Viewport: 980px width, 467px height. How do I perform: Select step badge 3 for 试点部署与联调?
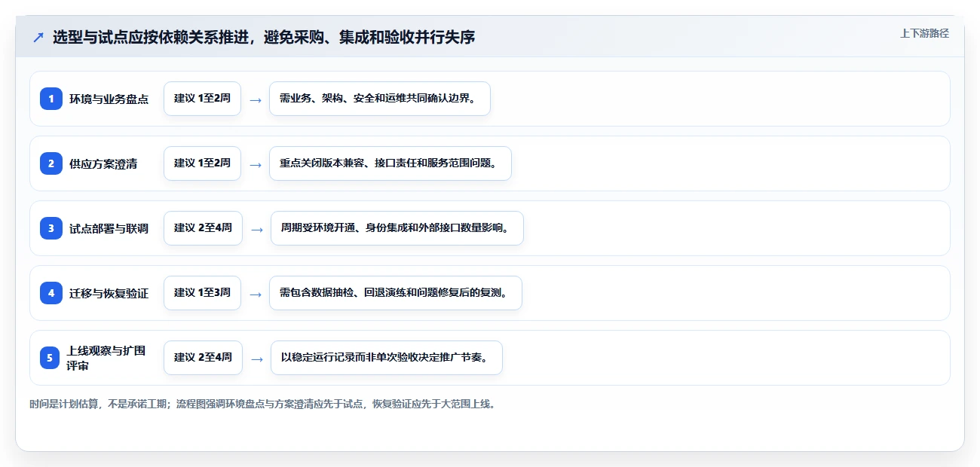pyautogui.click(x=51, y=227)
